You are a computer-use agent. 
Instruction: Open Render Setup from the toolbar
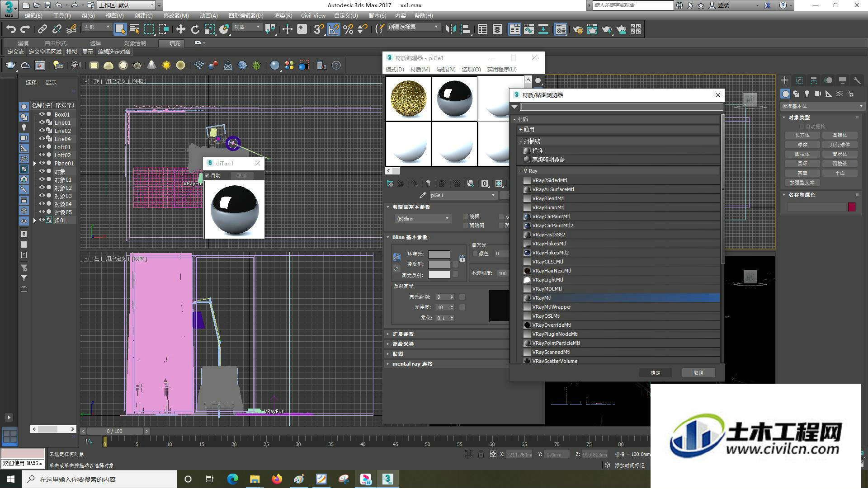tap(578, 29)
